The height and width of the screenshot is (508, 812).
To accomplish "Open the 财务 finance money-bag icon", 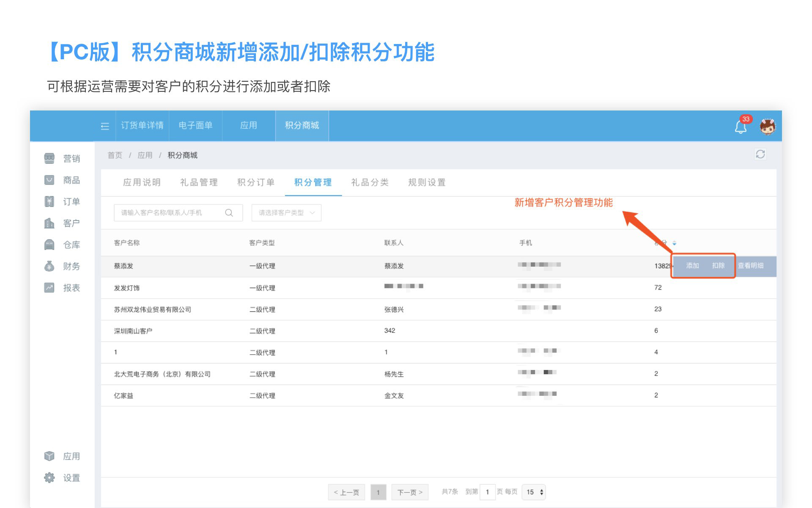I will coord(49,266).
